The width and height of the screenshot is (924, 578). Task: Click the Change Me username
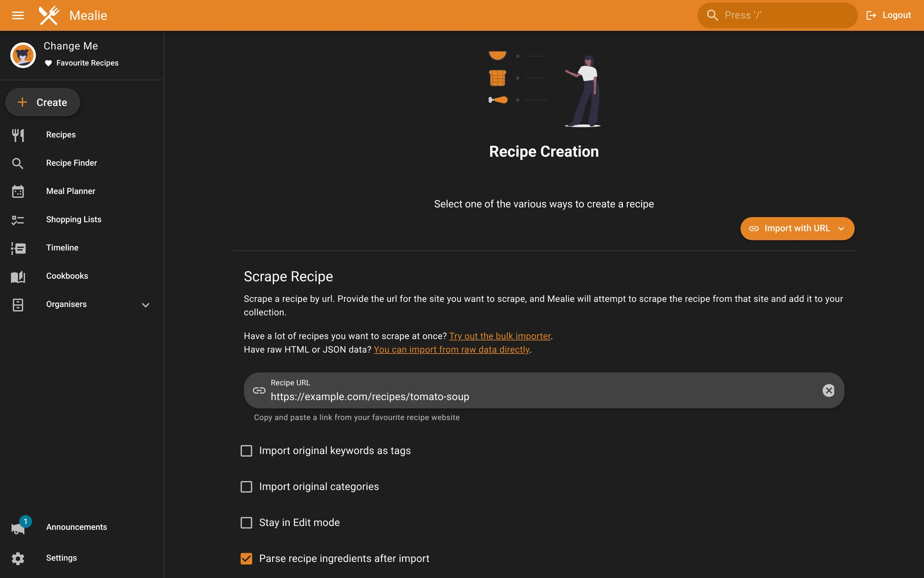(x=71, y=46)
